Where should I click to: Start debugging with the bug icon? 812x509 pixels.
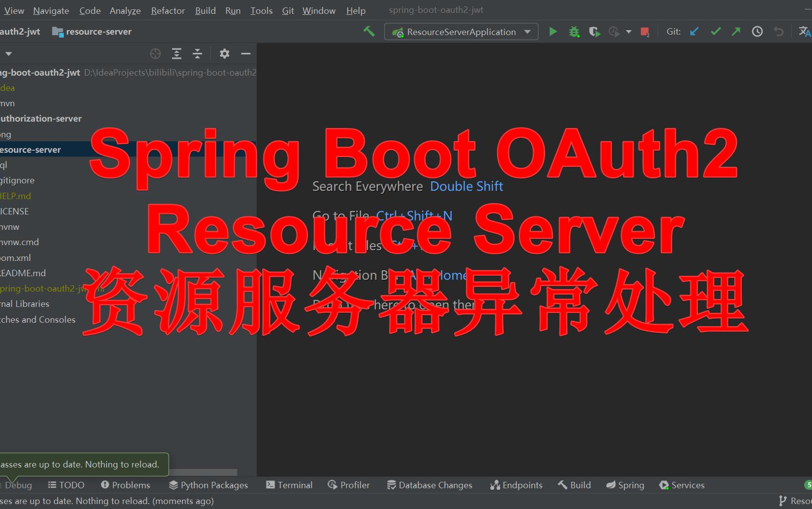pos(574,31)
